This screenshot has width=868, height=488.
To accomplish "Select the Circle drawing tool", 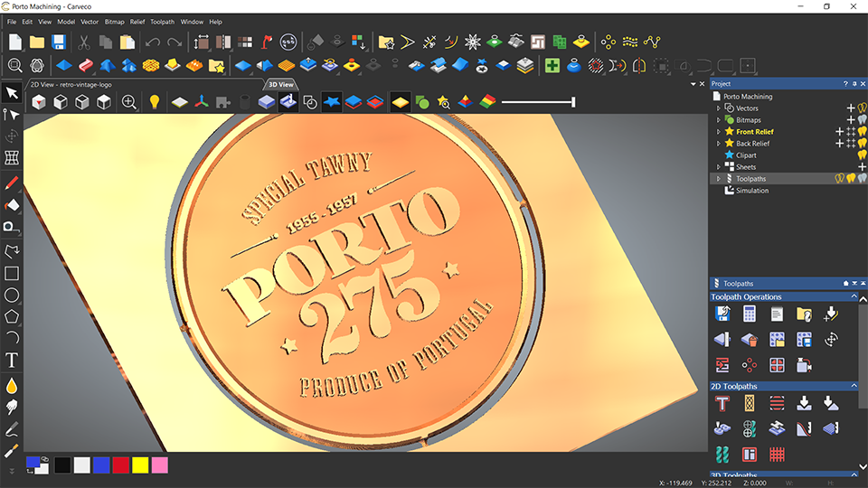I will point(12,295).
